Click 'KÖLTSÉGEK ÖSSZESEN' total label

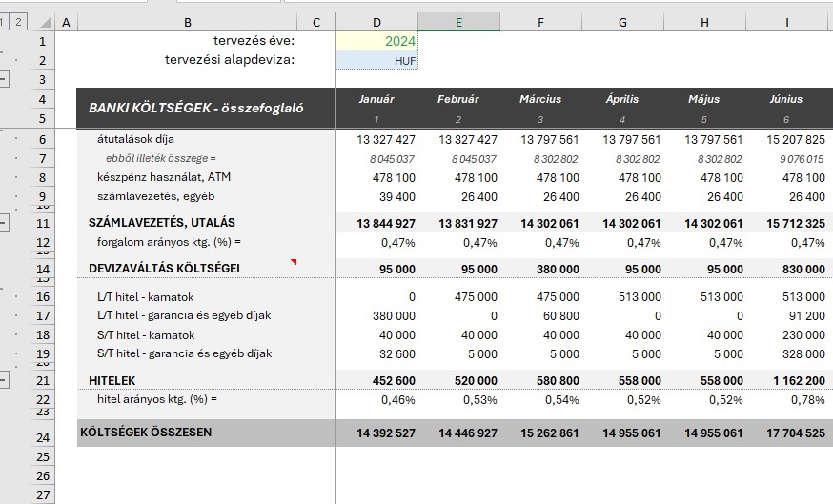146,433
